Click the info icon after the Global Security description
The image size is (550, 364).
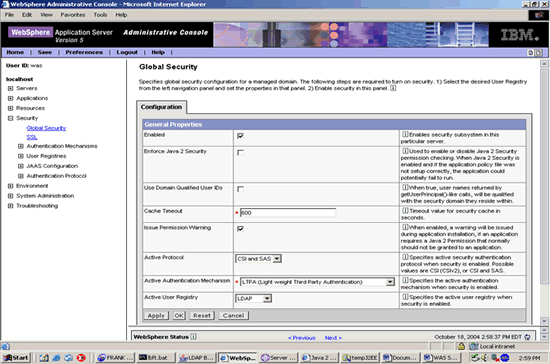point(393,88)
